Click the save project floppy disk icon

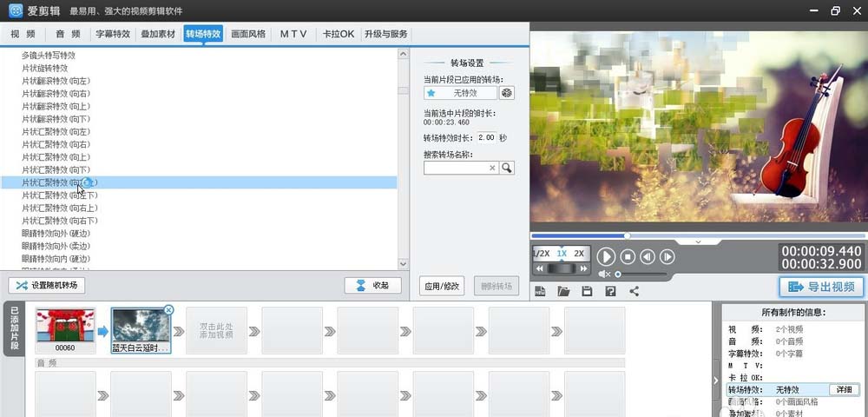point(587,291)
